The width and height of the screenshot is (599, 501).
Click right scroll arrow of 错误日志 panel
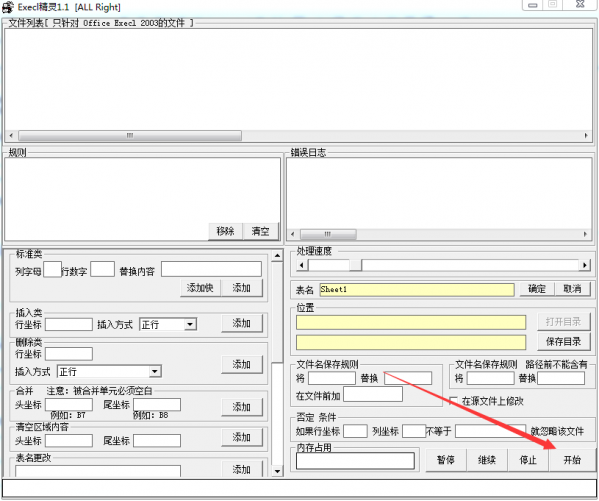[585, 234]
